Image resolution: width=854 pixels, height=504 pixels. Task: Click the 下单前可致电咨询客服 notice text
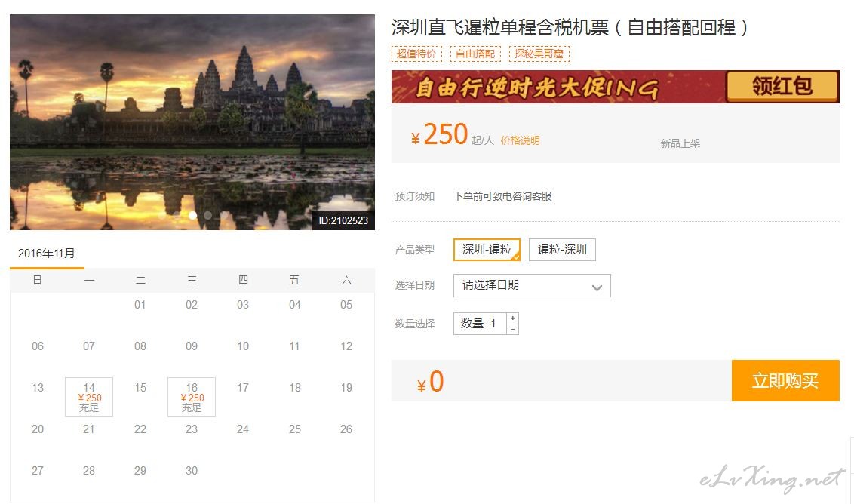(x=502, y=196)
